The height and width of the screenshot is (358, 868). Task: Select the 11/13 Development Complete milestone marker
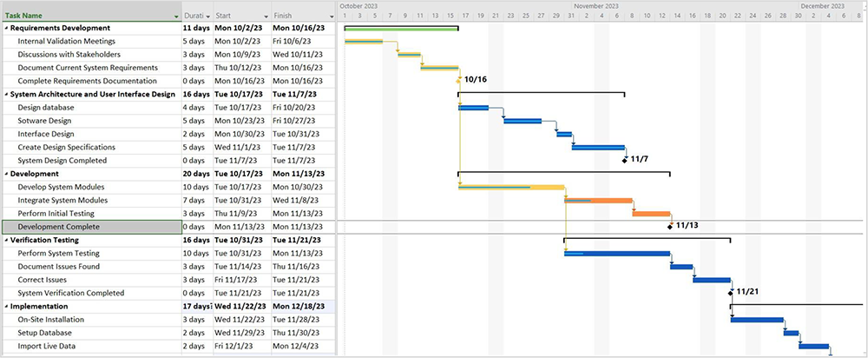(670, 226)
